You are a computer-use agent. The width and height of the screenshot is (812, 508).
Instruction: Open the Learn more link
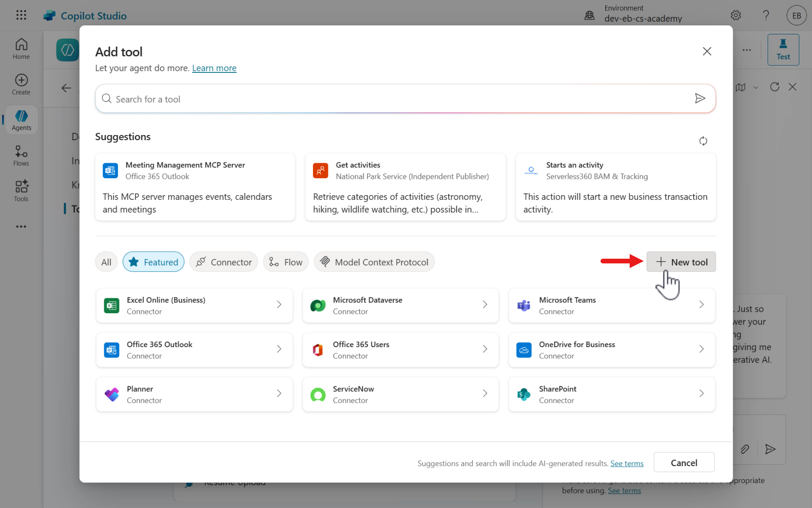click(214, 68)
